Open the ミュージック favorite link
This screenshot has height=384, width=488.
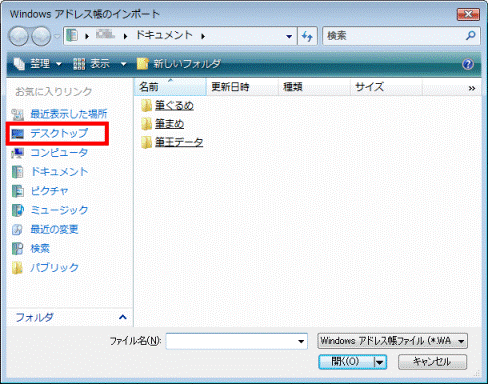click(x=59, y=210)
